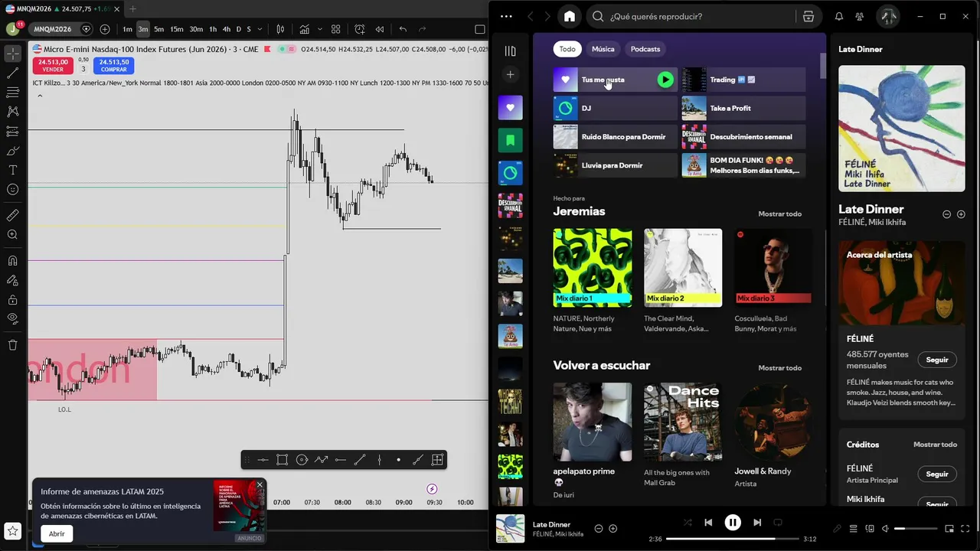
Task: Expand Your Library in the Spotify sidebar
Action: (x=510, y=51)
